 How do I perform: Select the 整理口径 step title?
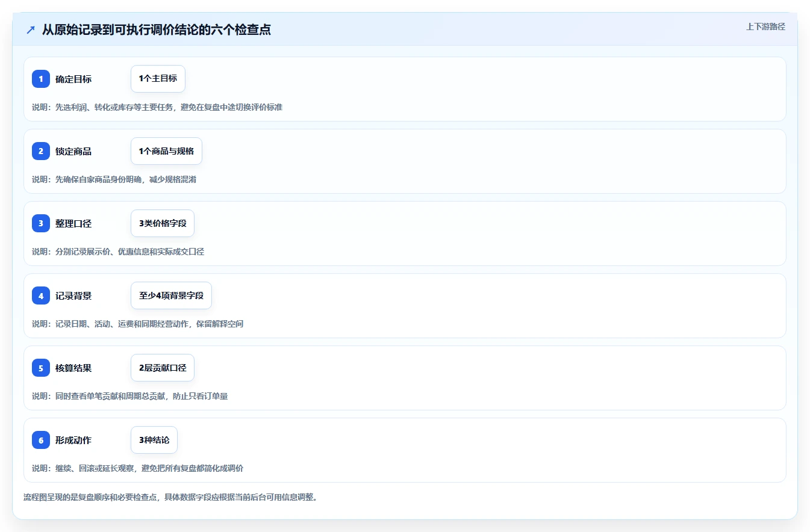pos(73,223)
